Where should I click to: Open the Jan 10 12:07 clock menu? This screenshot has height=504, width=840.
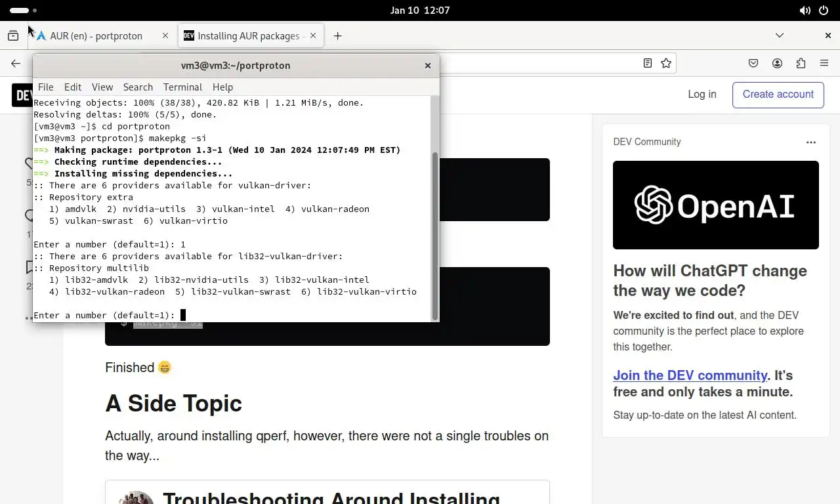[x=420, y=10]
